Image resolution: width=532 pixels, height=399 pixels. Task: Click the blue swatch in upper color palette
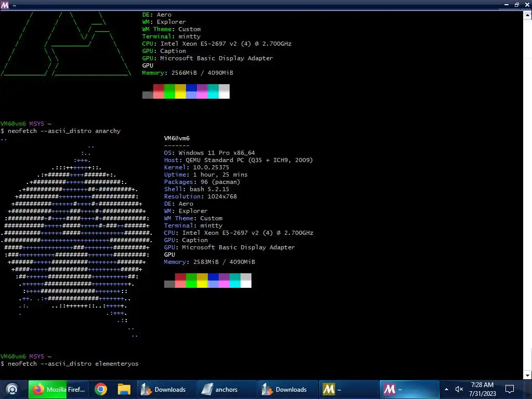tap(191, 91)
